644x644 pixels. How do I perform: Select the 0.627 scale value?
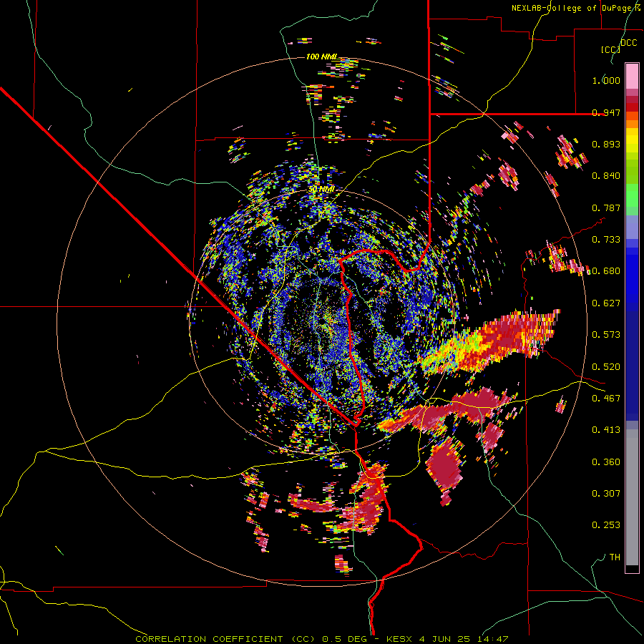point(606,303)
